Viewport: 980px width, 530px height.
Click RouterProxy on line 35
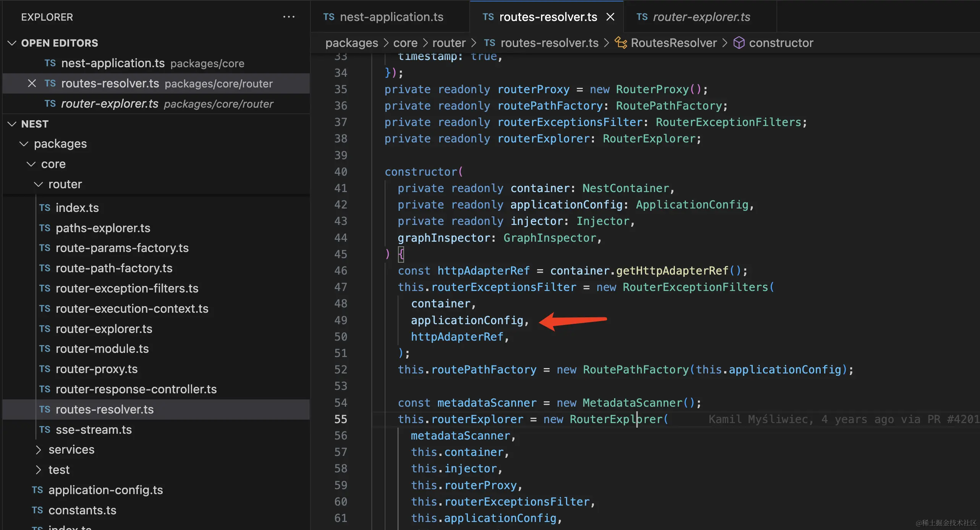coord(652,89)
